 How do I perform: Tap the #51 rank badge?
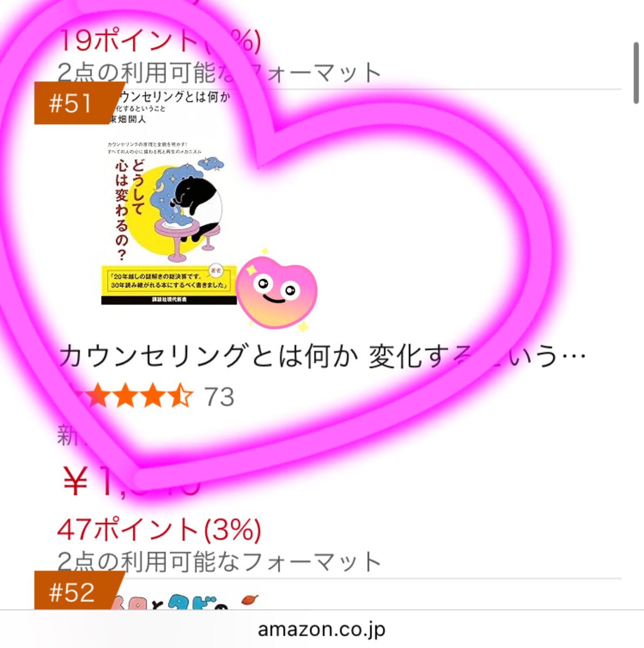pos(78,103)
